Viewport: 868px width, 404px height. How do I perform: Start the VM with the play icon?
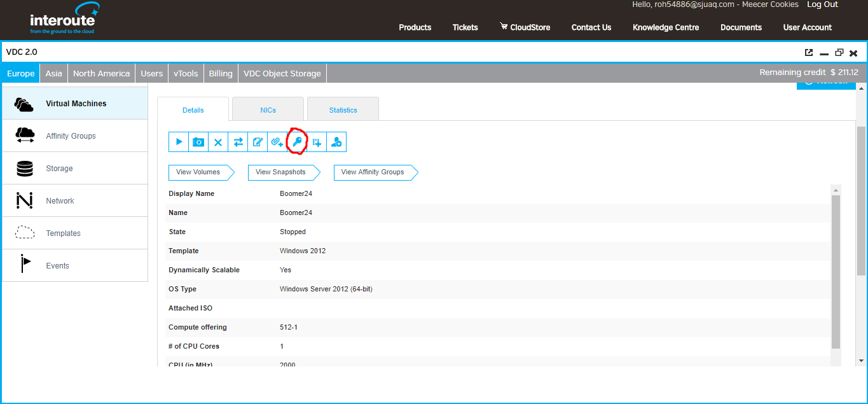click(179, 142)
